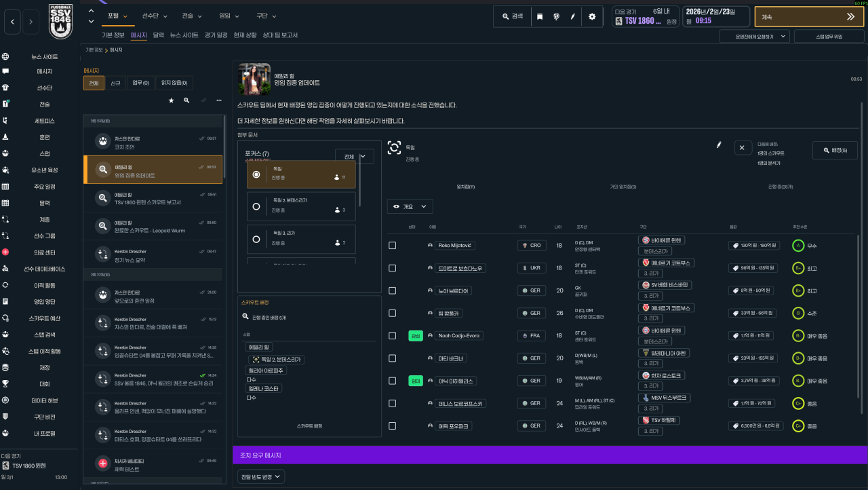Tick the checkbox for 에릭 포우피크
This screenshot has height=490, width=868.
[x=392, y=426]
